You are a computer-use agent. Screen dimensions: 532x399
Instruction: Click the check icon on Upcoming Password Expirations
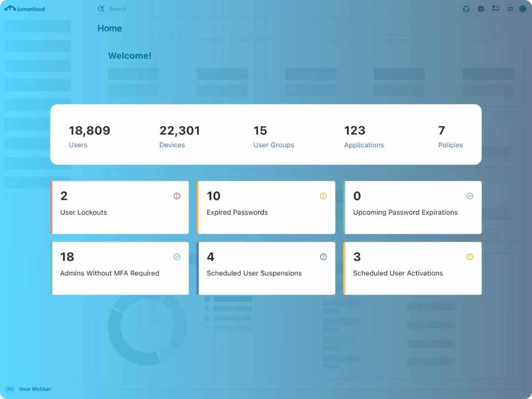(x=469, y=196)
